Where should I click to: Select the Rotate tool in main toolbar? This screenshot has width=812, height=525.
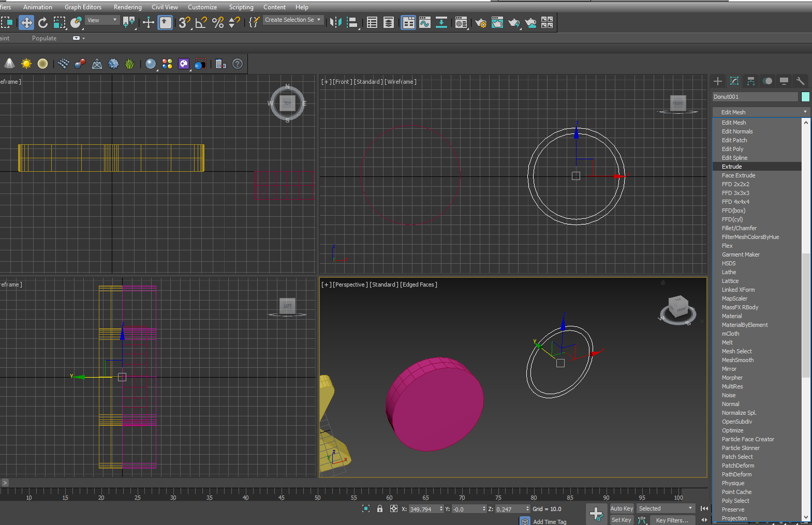(x=43, y=22)
